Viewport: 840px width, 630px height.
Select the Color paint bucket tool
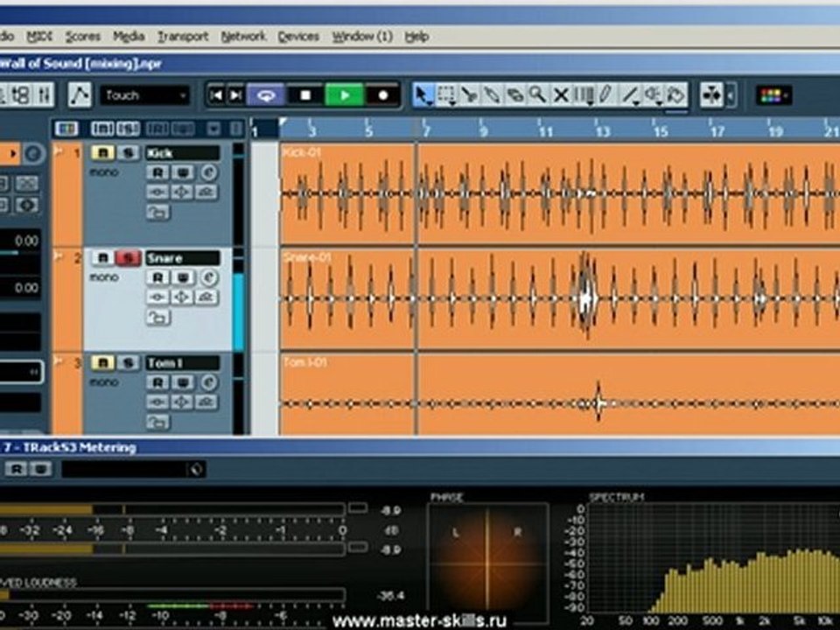coord(676,95)
